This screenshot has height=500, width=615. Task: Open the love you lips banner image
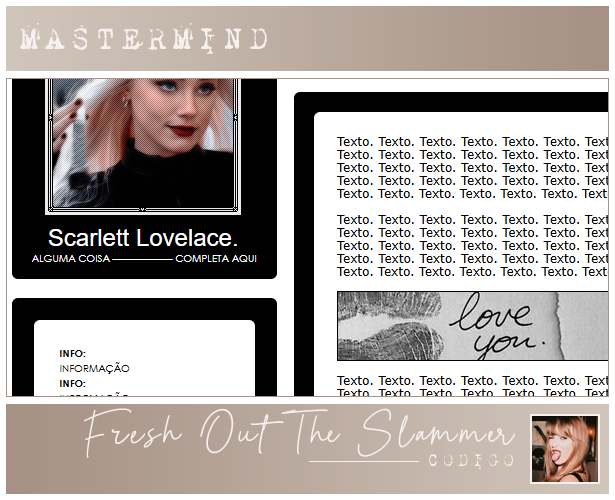[473, 326]
